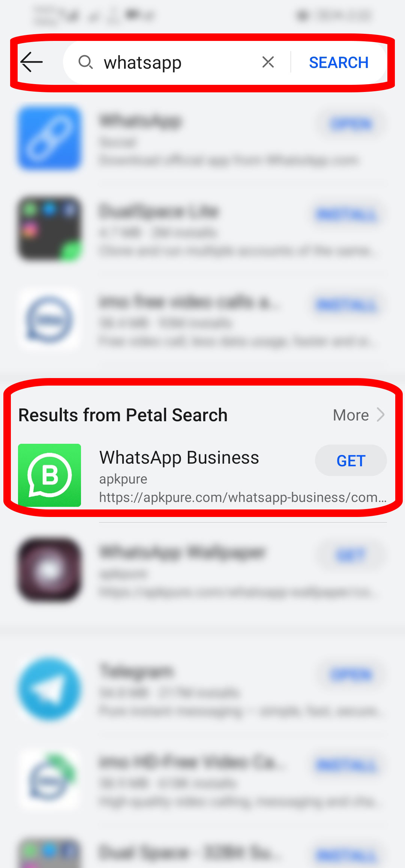Install the DualSpace Lite result
The width and height of the screenshot is (405, 868).
pyautogui.click(x=346, y=215)
